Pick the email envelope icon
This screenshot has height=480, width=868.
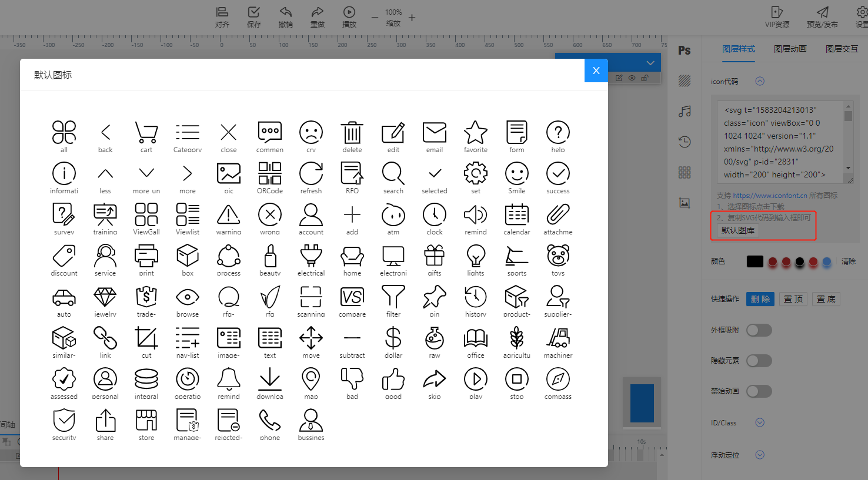[435, 133]
